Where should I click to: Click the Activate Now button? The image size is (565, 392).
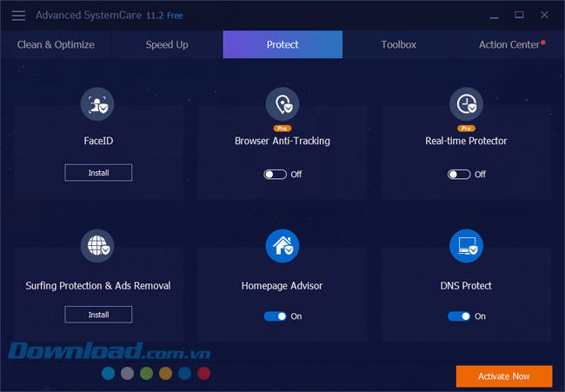504,376
